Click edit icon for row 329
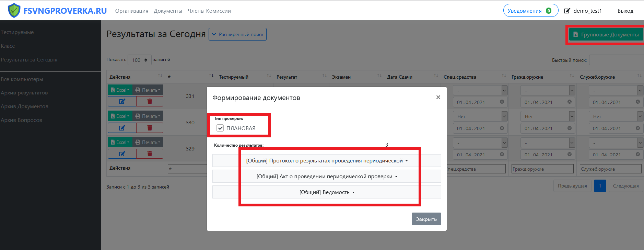Image resolution: width=644 pixels, height=250 pixels. click(x=122, y=154)
